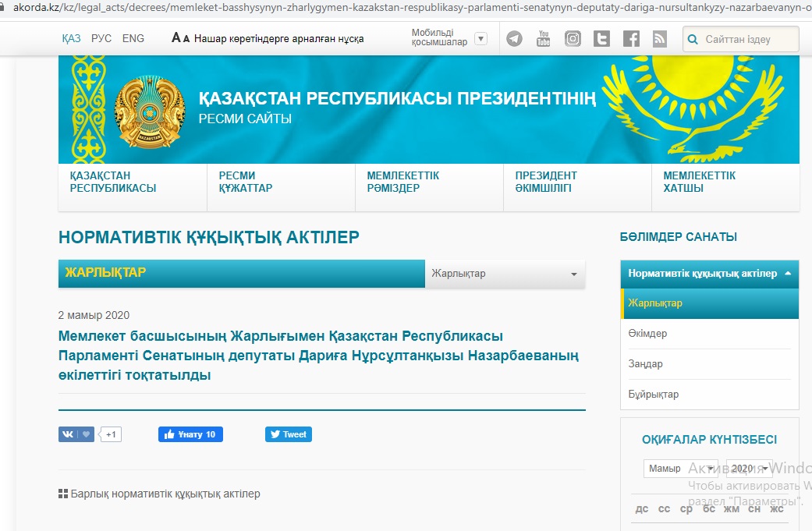Share article via VK button

pyautogui.click(x=76, y=434)
